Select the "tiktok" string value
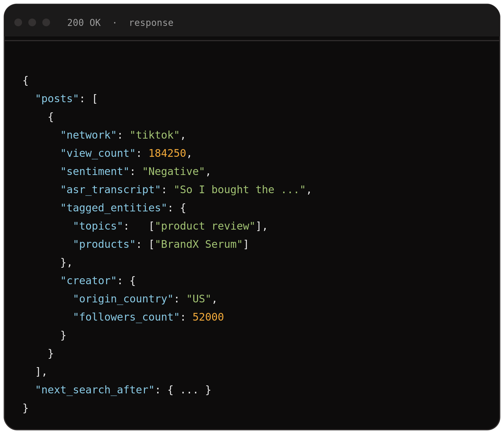This screenshot has height=434, width=504. coord(155,135)
